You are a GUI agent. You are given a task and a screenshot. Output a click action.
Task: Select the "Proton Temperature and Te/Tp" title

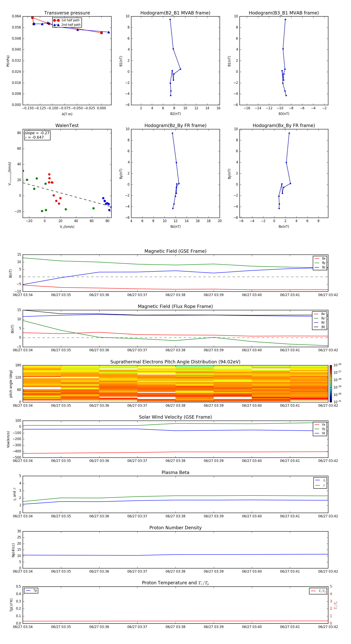(x=175, y=583)
